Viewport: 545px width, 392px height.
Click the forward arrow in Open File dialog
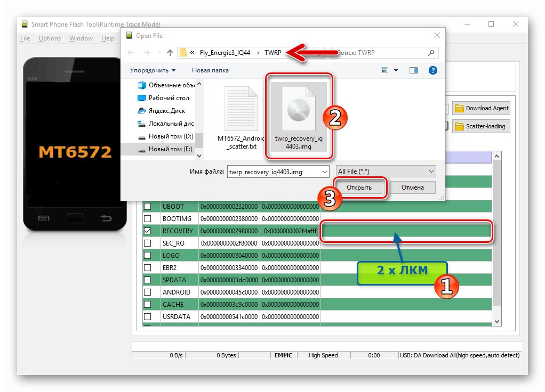pos(147,53)
